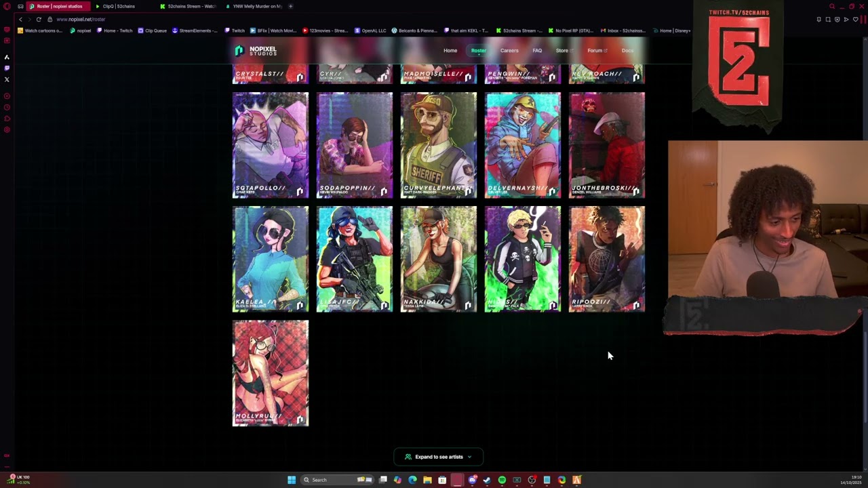Click the NoPixel Studios logo in the header
This screenshot has width=868, height=488.
[256, 51]
